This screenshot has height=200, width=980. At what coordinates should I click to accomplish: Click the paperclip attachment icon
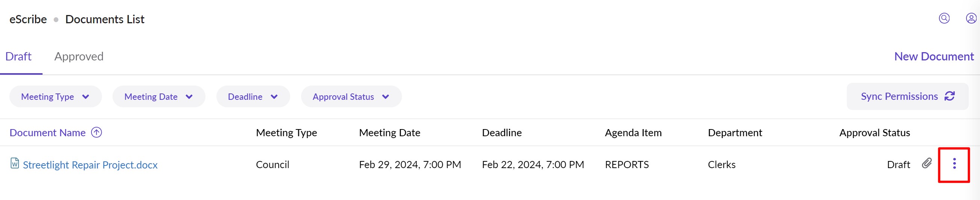point(927,163)
